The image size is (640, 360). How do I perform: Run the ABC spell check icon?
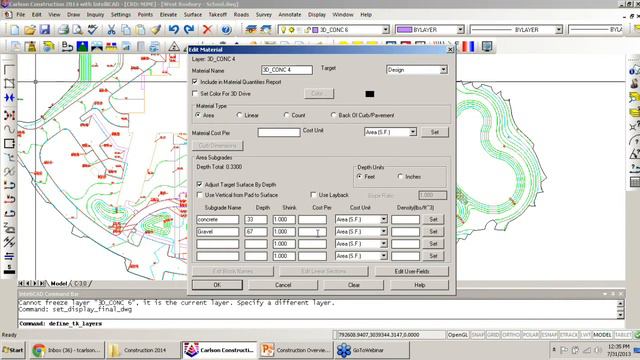coord(92,30)
